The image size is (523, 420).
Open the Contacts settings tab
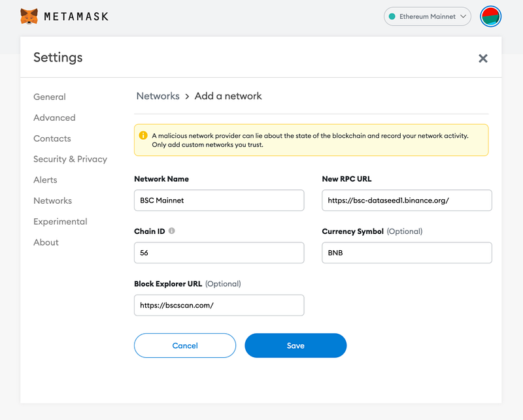point(52,138)
